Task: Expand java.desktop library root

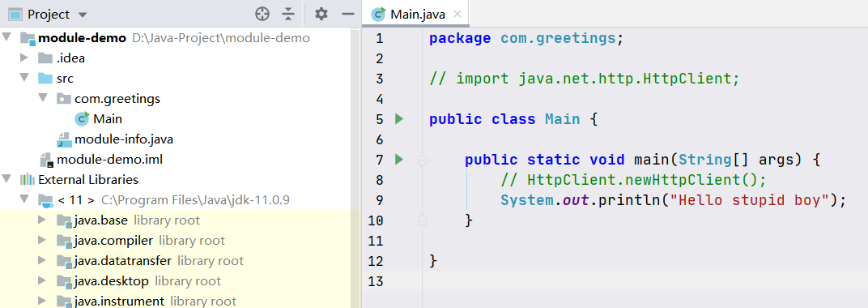Action: pyautogui.click(x=42, y=281)
